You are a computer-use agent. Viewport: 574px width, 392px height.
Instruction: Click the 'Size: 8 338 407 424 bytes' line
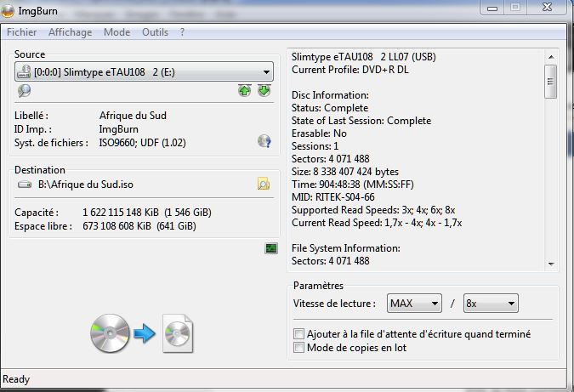pyautogui.click(x=345, y=171)
